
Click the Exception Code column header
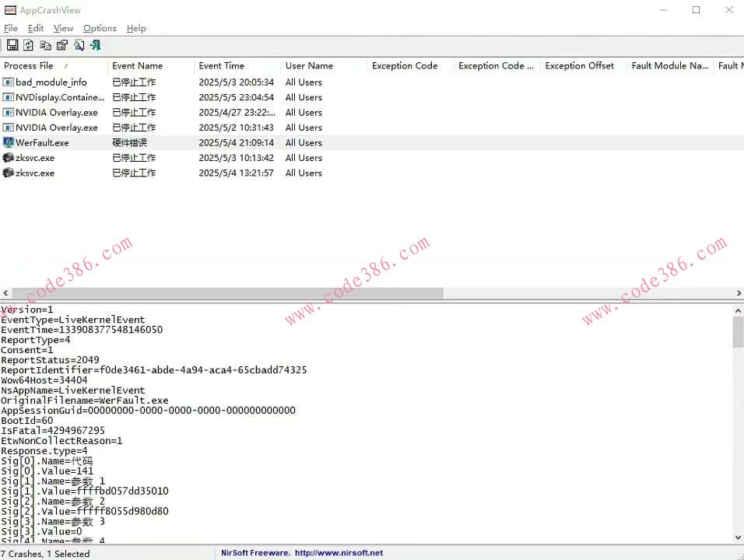(x=410, y=66)
